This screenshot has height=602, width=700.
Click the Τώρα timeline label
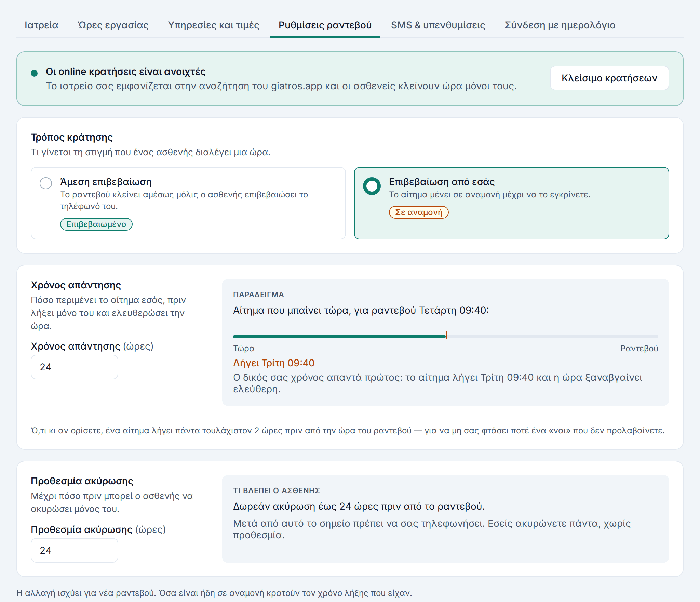[244, 348]
